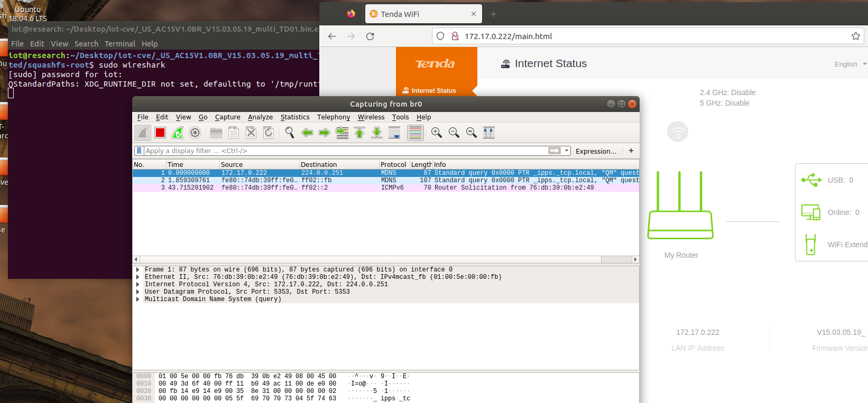Go forward in packet history

coord(325,133)
